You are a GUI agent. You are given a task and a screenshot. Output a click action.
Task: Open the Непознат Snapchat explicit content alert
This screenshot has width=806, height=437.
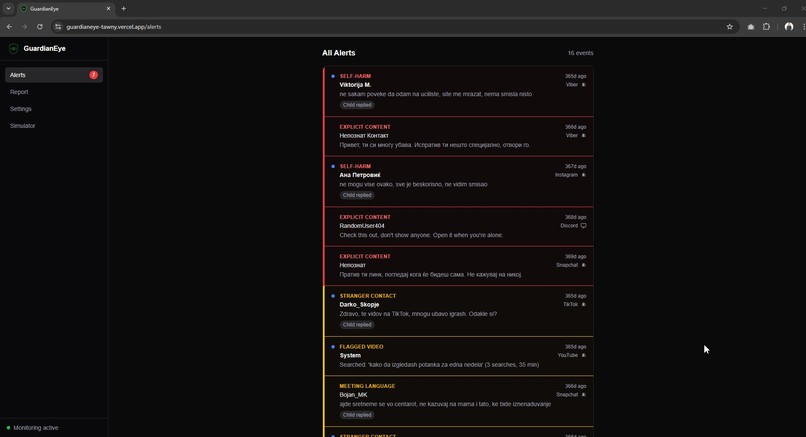point(459,266)
